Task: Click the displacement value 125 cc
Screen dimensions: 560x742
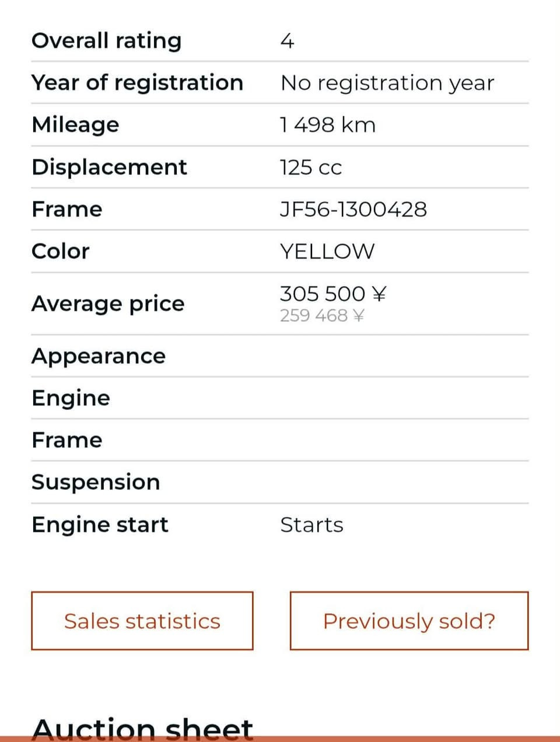Action: pos(311,167)
